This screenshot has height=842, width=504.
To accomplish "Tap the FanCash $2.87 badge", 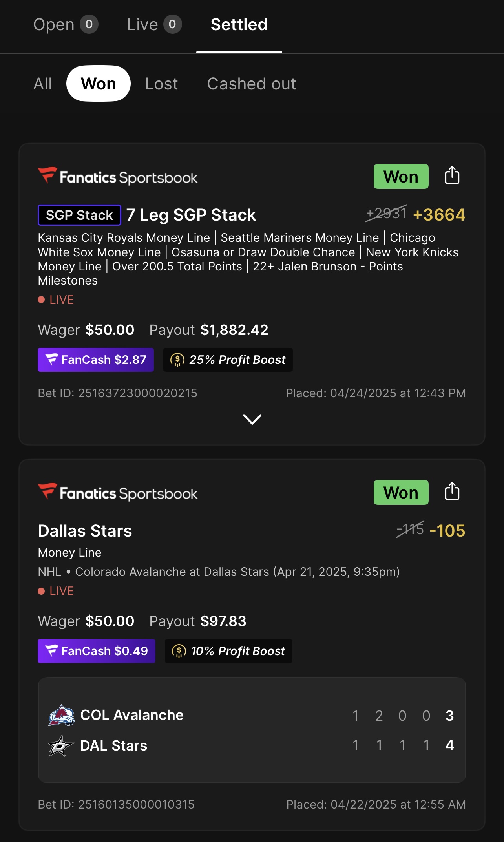I will point(96,360).
